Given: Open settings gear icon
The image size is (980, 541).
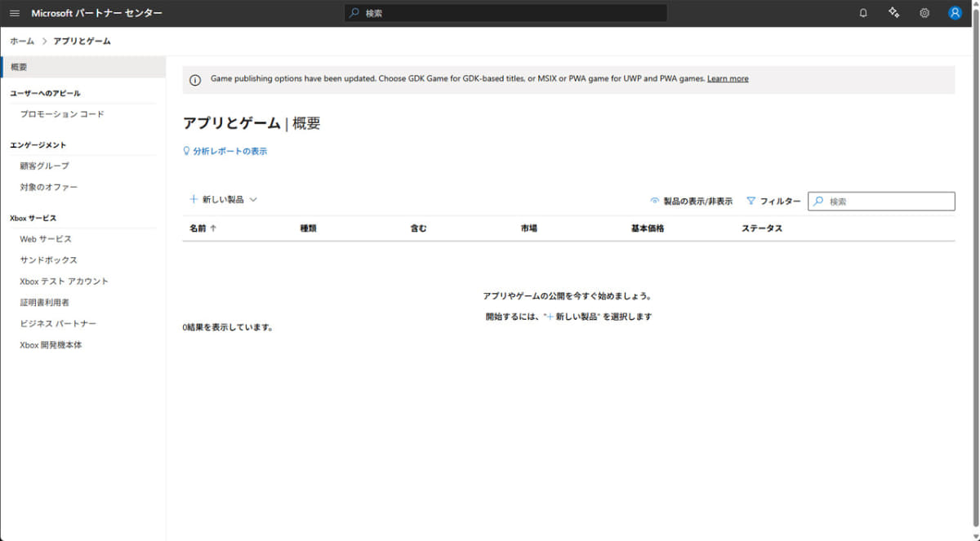Looking at the screenshot, I should [924, 13].
